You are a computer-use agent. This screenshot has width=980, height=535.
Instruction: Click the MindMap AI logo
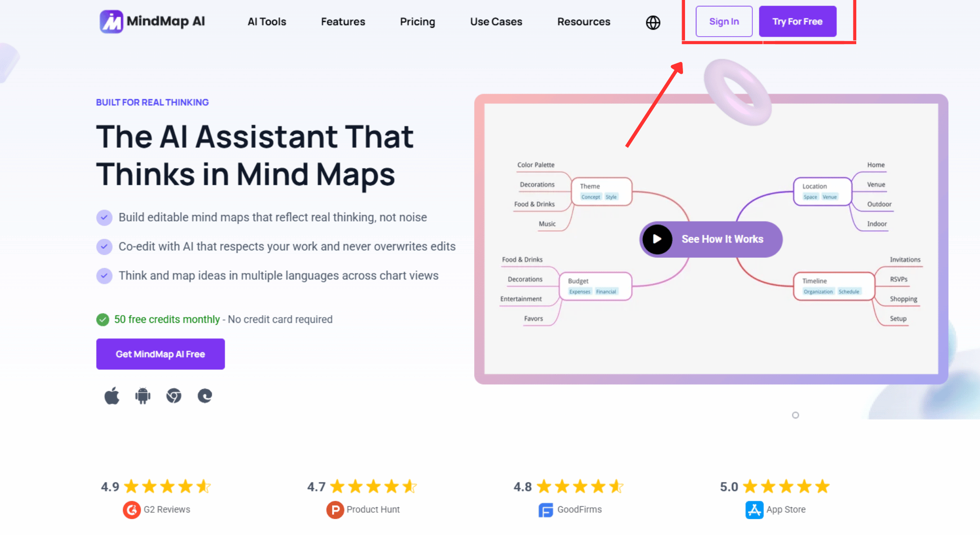point(151,21)
